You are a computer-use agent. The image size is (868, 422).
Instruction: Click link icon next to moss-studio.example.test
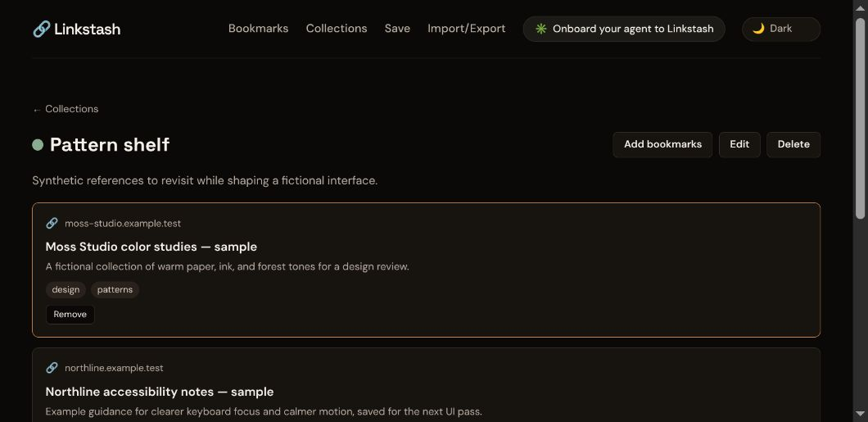[x=52, y=223]
